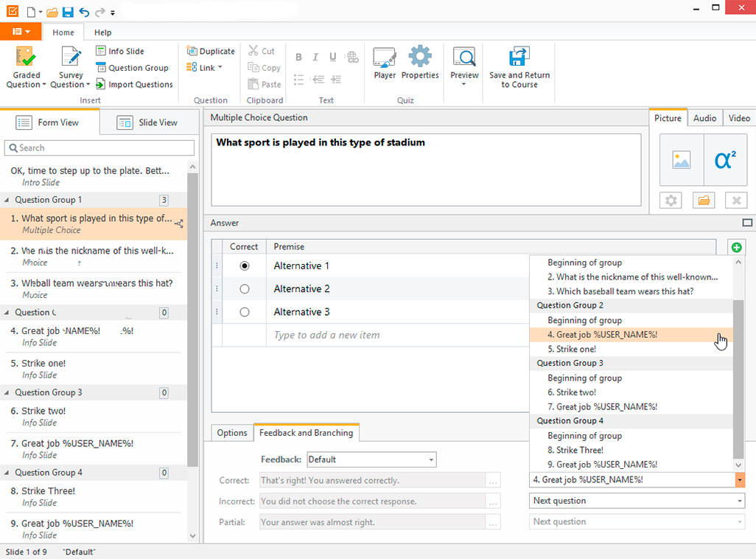Viewport: 756px width, 559px height.
Task: Select Alternative 1 as the correct answer
Action: click(244, 265)
